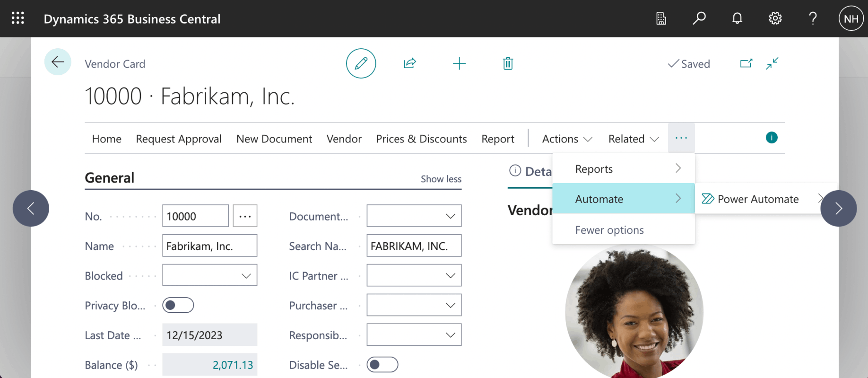Click the share icon

[x=410, y=63]
